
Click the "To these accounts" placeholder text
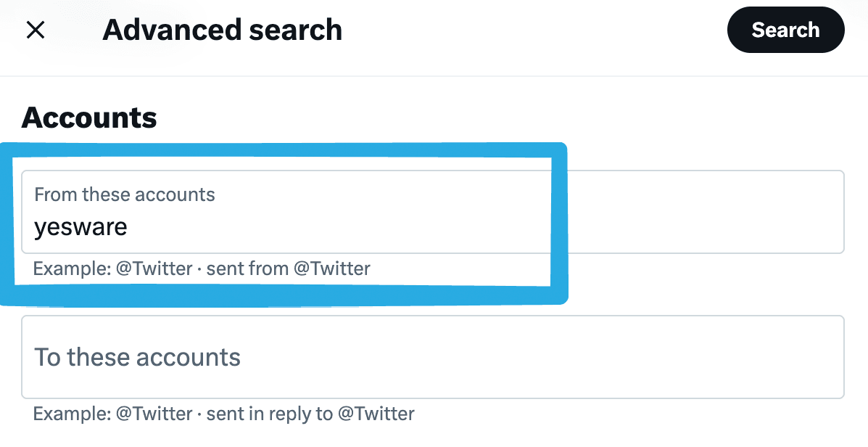[138, 357]
